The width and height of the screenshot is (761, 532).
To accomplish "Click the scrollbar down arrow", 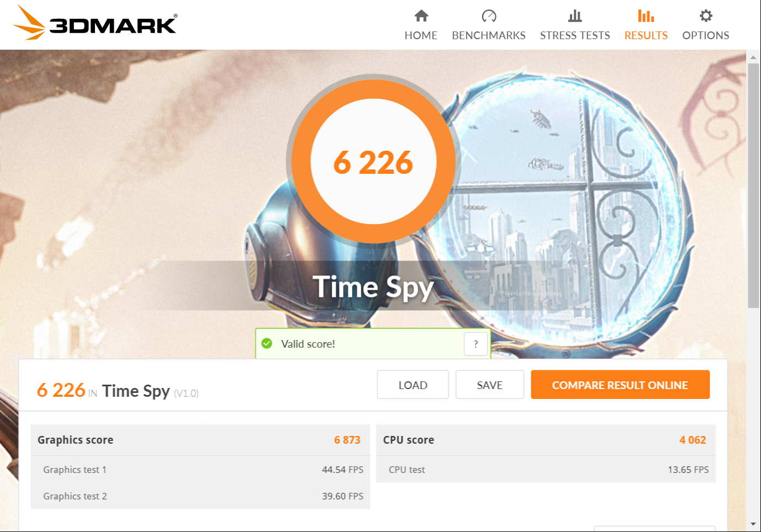I will pyautogui.click(x=753, y=524).
